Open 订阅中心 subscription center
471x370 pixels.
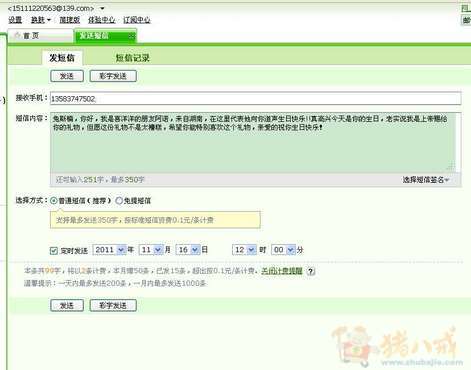click(x=137, y=20)
